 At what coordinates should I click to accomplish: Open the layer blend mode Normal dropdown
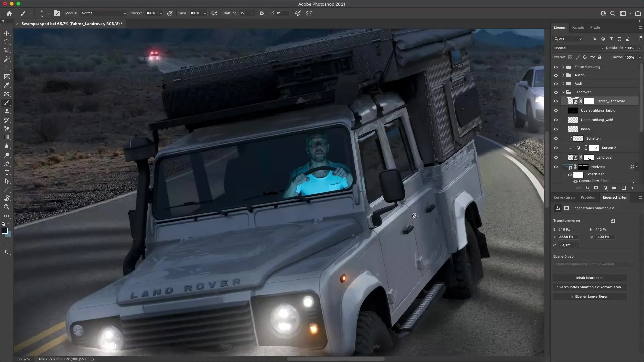pos(578,48)
